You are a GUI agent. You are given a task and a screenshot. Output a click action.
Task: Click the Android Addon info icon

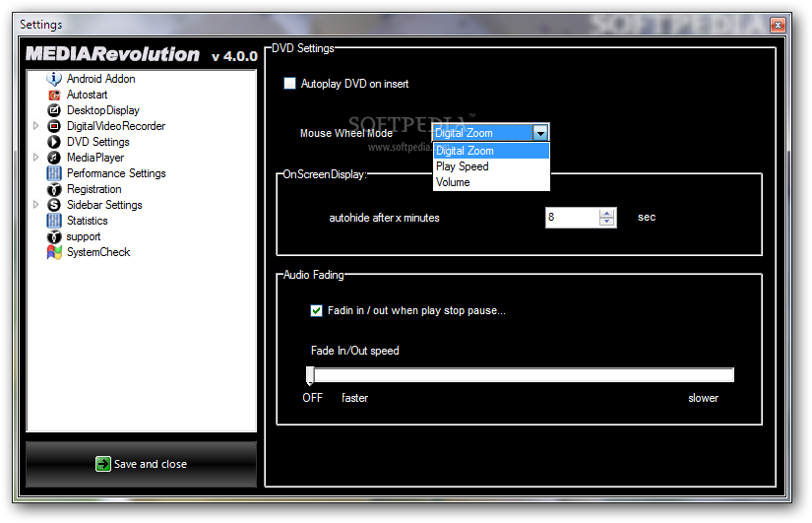pos(54,79)
